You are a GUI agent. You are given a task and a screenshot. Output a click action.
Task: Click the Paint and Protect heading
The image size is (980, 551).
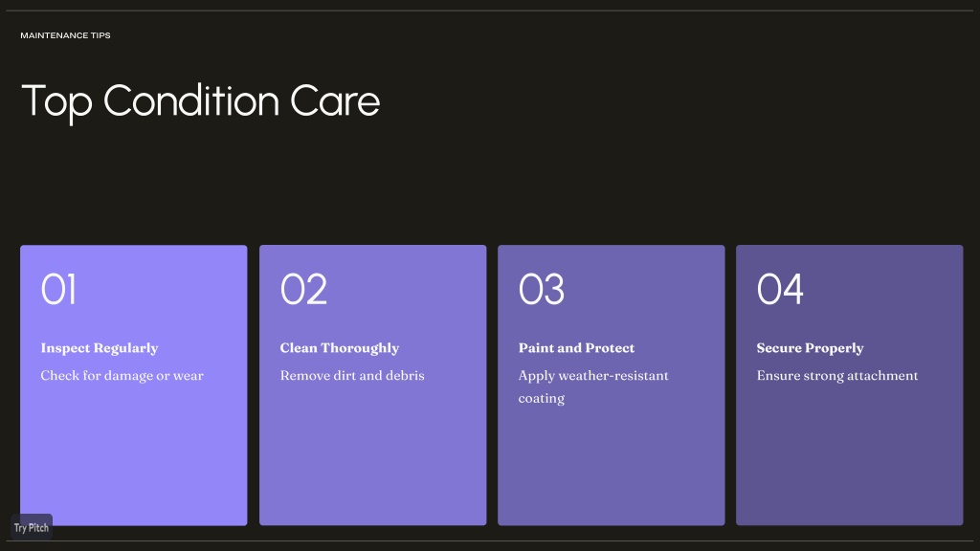(576, 348)
